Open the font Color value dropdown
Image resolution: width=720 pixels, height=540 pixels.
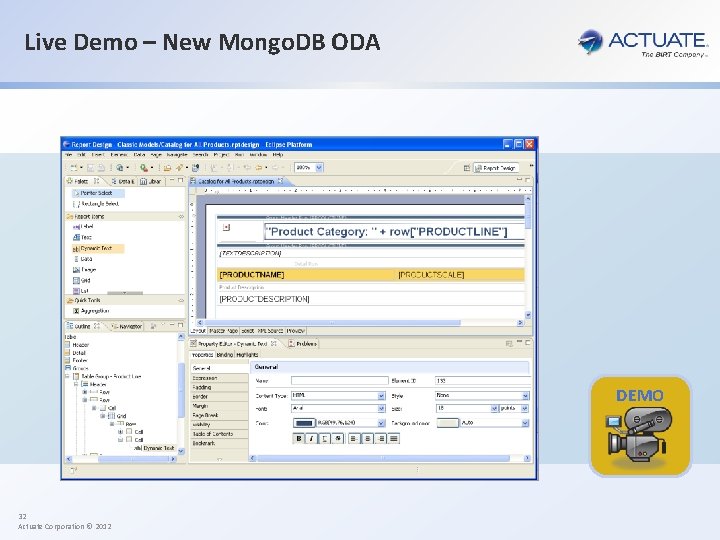(381, 423)
